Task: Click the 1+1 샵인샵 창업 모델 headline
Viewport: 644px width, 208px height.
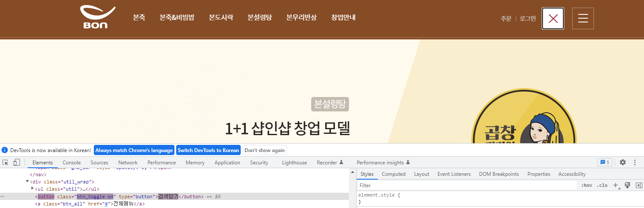Action: click(287, 128)
